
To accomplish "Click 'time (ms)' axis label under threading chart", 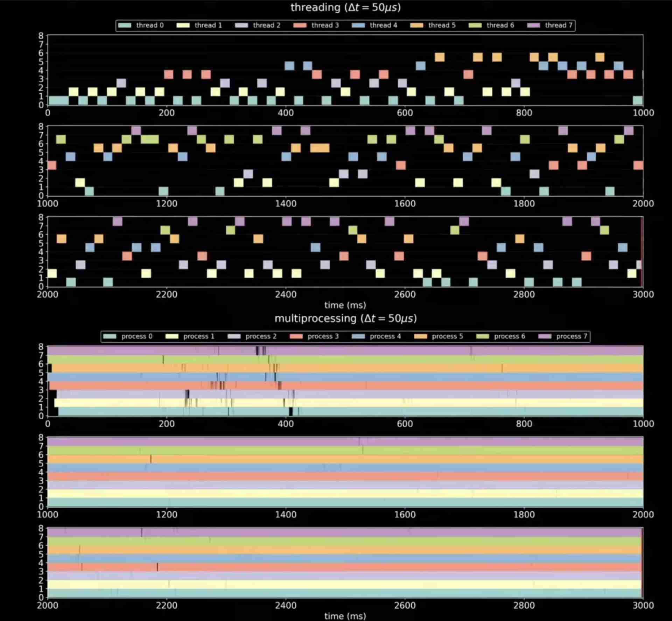I will coord(345,305).
